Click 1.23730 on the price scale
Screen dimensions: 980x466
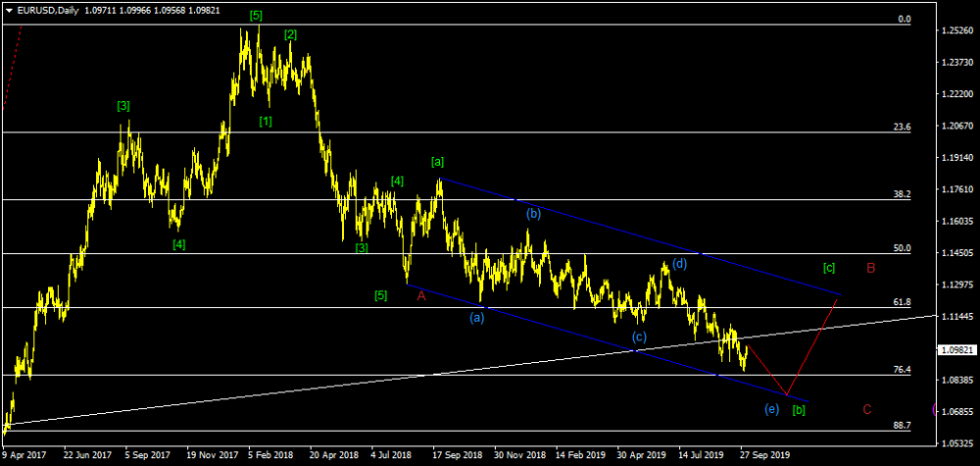point(956,63)
